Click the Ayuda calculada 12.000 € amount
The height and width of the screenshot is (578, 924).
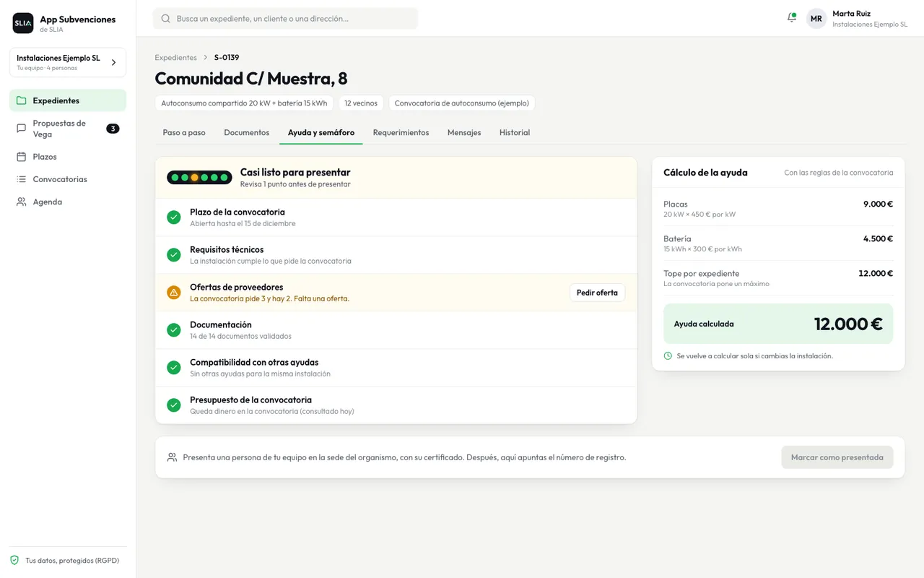point(848,324)
